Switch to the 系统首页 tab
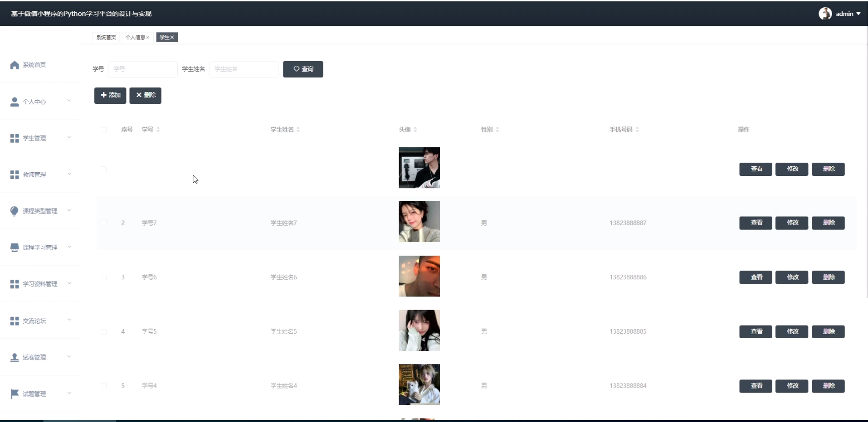This screenshot has height=422, width=868. [106, 37]
